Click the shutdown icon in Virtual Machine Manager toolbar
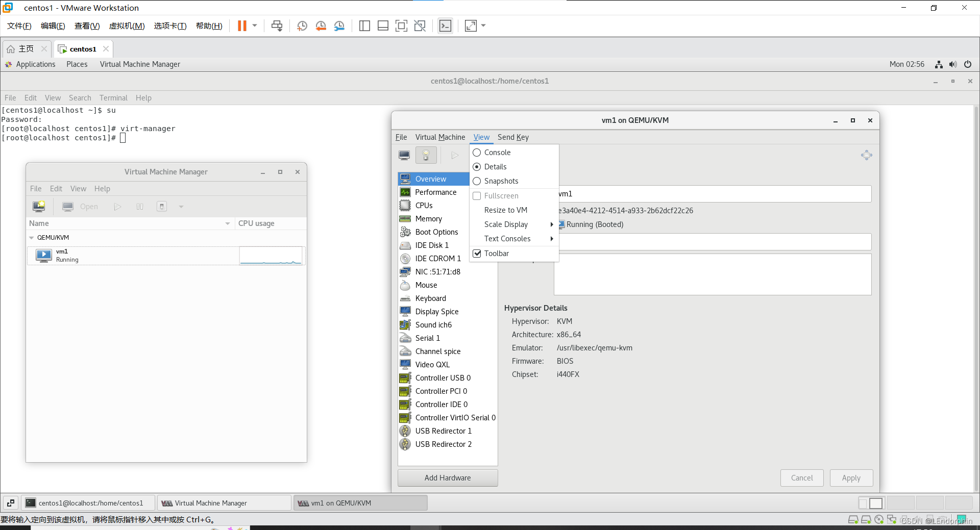980x530 pixels. (162, 207)
